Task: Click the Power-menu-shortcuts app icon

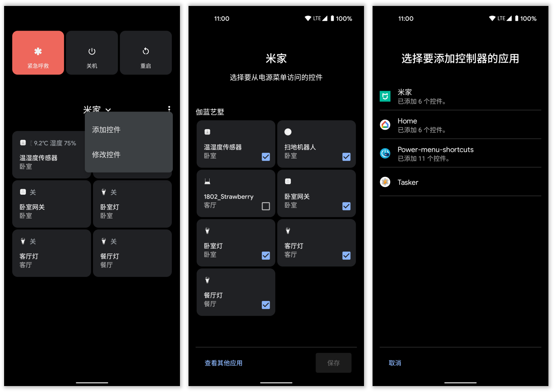Action: tap(385, 153)
